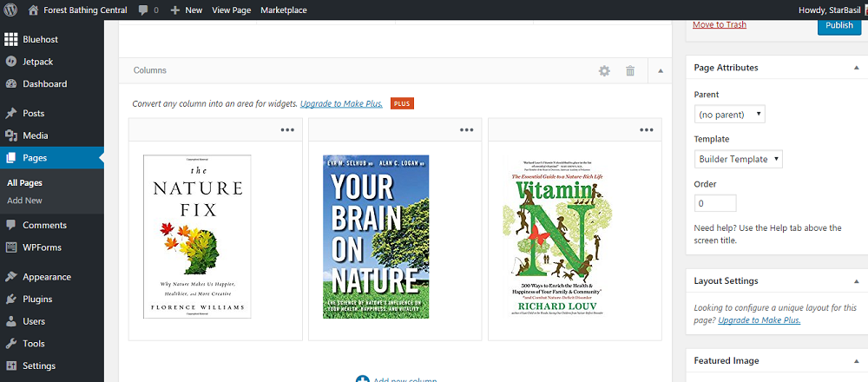This screenshot has width=868, height=382.
Task: Open Marketplace in admin bar
Action: click(x=284, y=10)
